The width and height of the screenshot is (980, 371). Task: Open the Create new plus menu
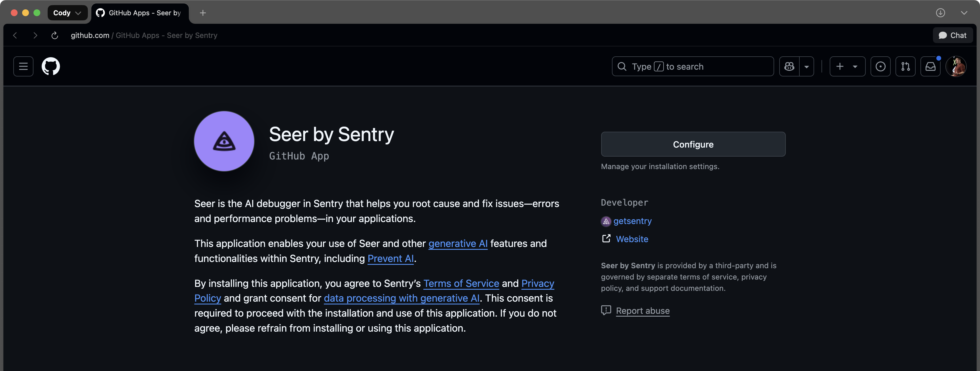[x=847, y=67]
